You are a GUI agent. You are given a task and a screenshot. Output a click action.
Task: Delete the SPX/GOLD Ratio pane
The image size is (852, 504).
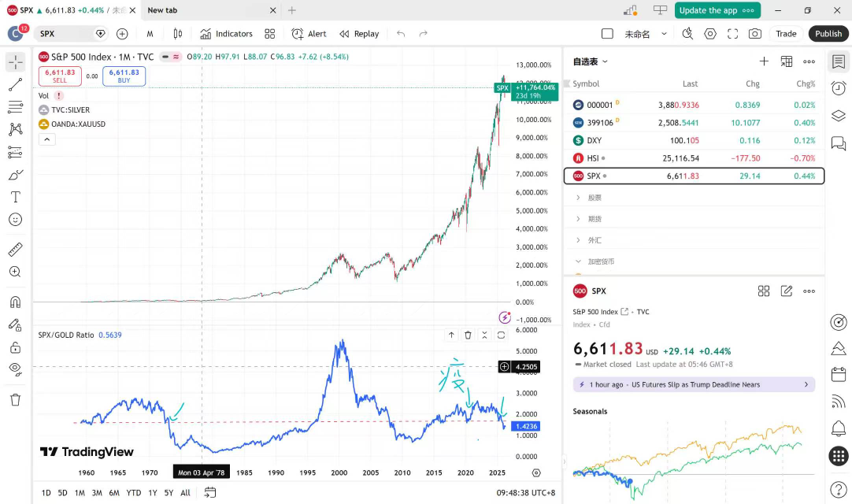468,335
